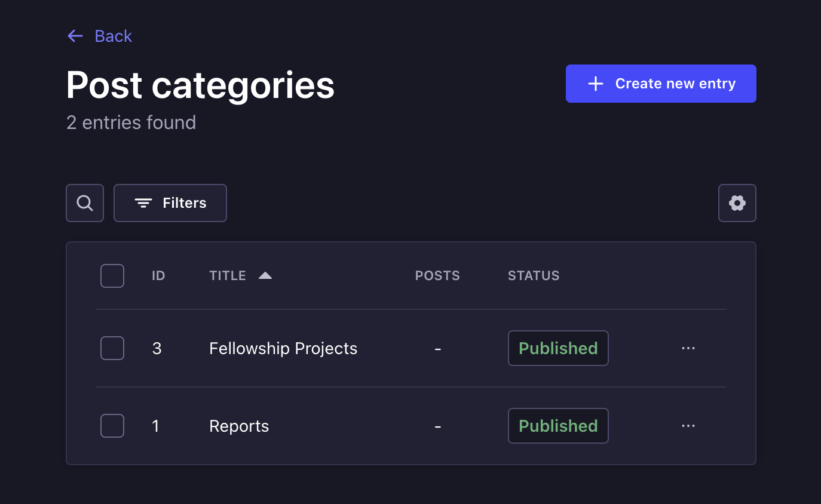
Task: Click the plus icon on Create new entry
Action: click(595, 83)
